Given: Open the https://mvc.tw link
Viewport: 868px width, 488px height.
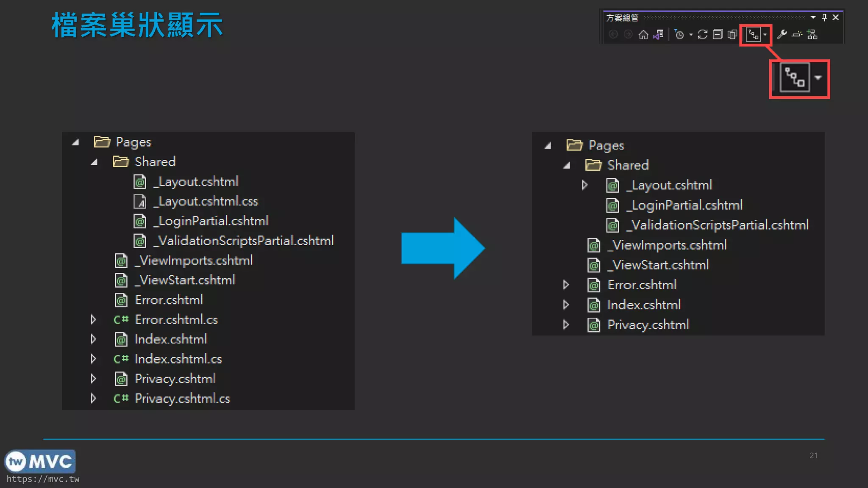Looking at the screenshot, I should [43, 479].
